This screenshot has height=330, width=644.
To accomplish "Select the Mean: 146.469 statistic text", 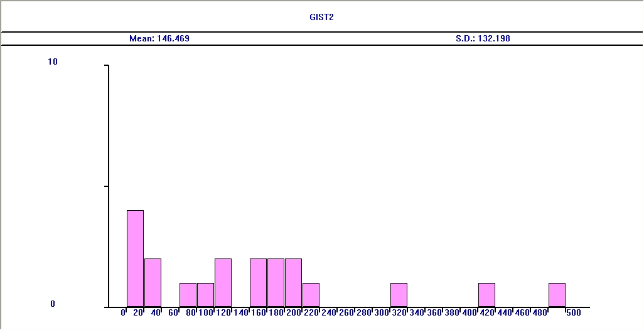I will tap(159, 39).
